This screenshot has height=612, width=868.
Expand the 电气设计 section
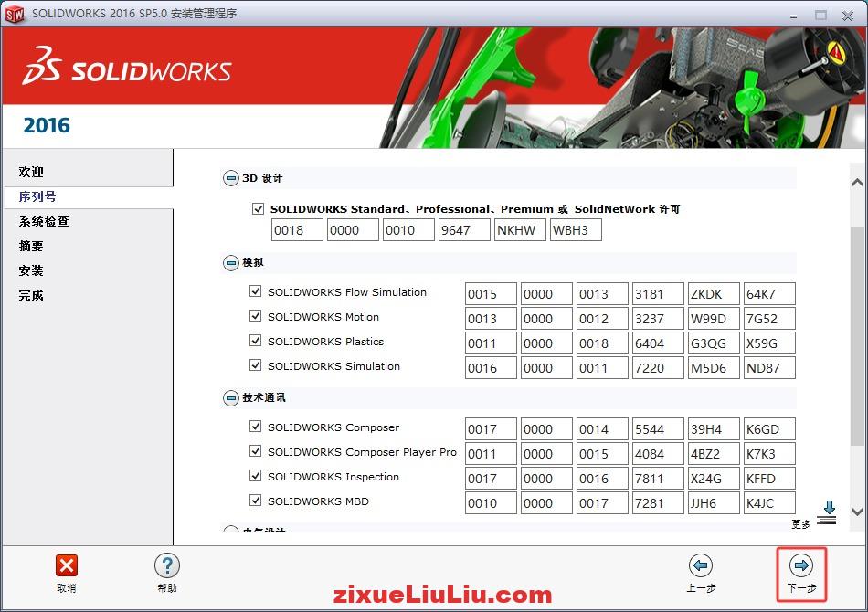[230, 530]
